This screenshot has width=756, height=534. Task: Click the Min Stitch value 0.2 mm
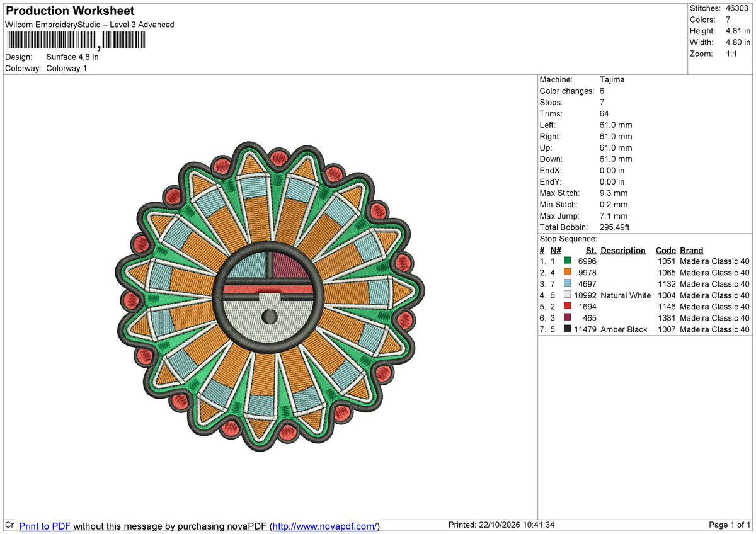pos(614,204)
